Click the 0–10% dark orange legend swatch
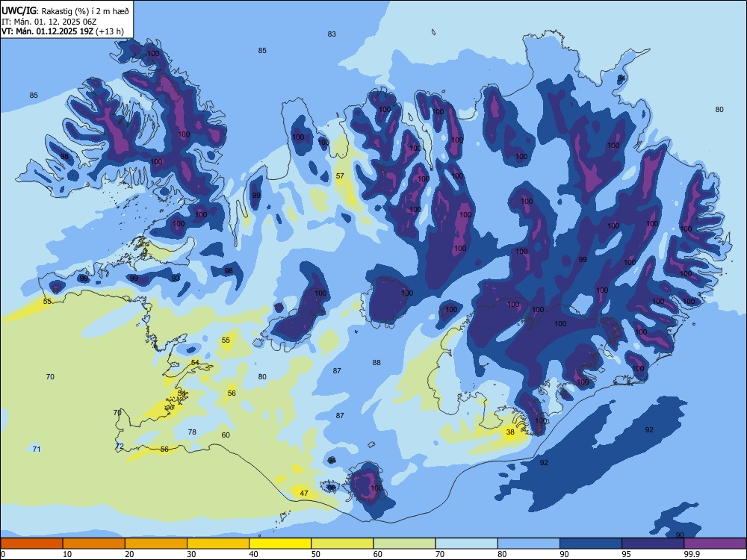The image size is (747, 560). pyautogui.click(x=31, y=544)
